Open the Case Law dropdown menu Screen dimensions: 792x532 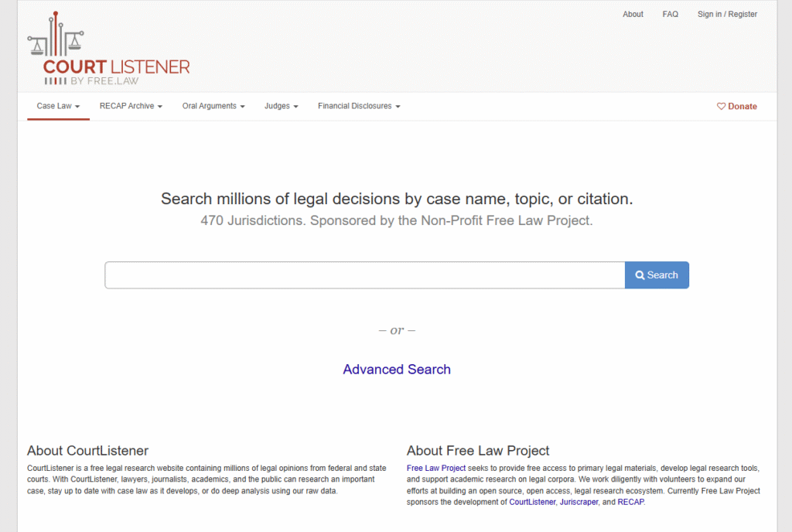pos(58,106)
